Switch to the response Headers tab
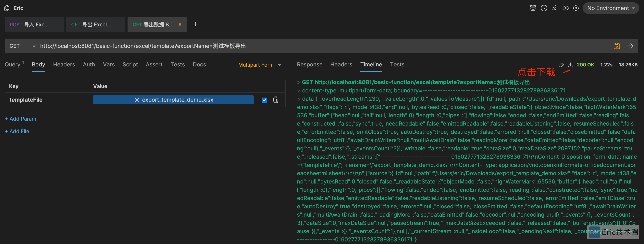This screenshot has height=244, width=644. pos(341,65)
